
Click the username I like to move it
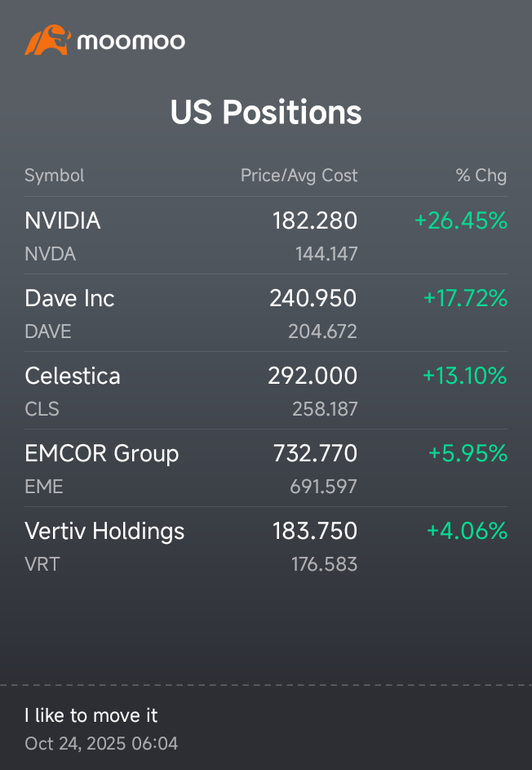[91, 715]
